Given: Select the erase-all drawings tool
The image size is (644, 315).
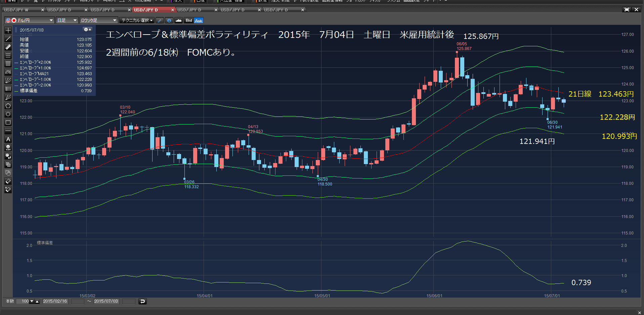Looking at the screenshot, I should tap(8, 190).
